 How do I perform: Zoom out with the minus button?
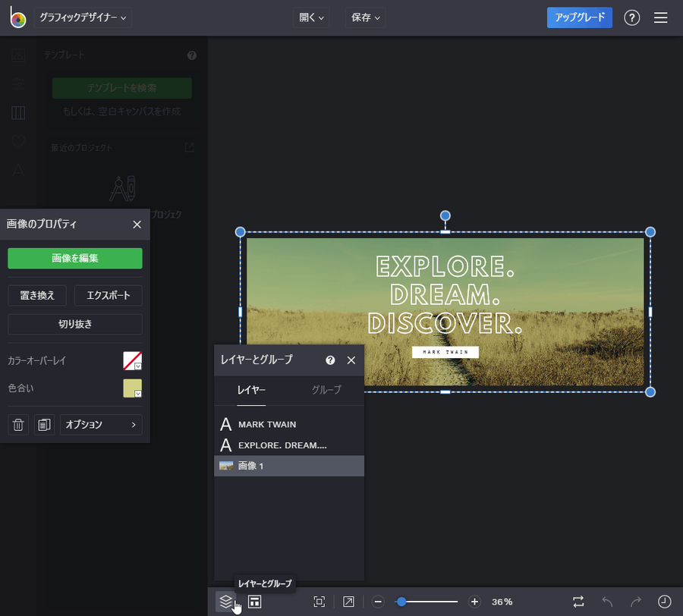pyautogui.click(x=378, y=602)
